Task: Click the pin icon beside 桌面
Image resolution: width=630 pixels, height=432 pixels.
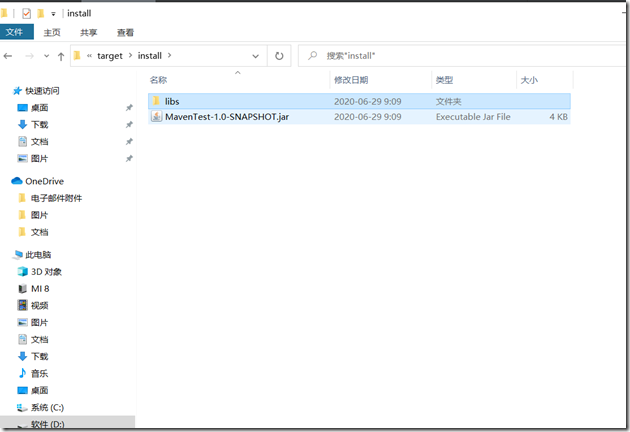Action: point(129,108)
